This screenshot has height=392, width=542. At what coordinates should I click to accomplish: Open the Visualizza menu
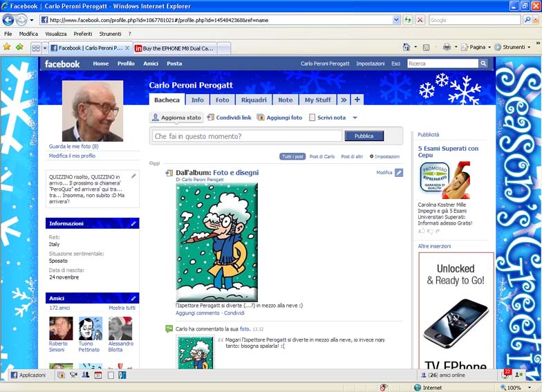coord(55,34)
